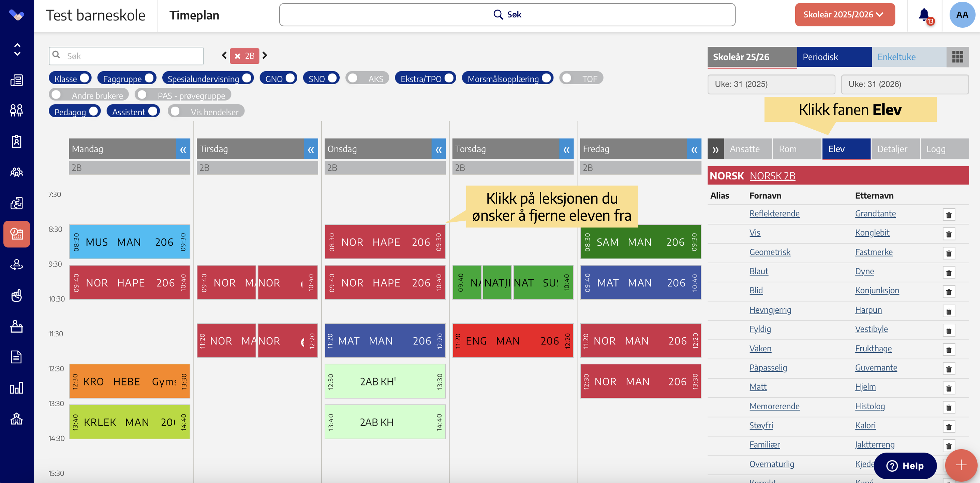Open the two-persons sidebar icon

coord(16,111)
